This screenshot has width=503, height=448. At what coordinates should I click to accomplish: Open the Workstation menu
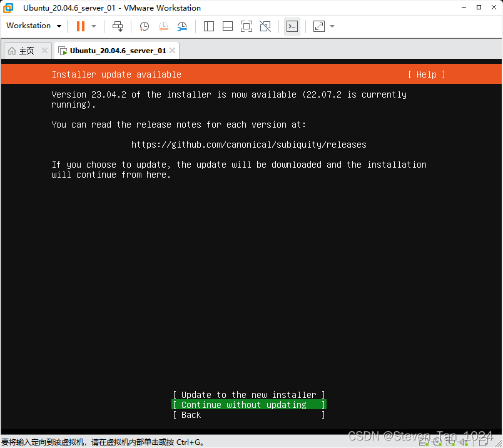click(34, 26)
